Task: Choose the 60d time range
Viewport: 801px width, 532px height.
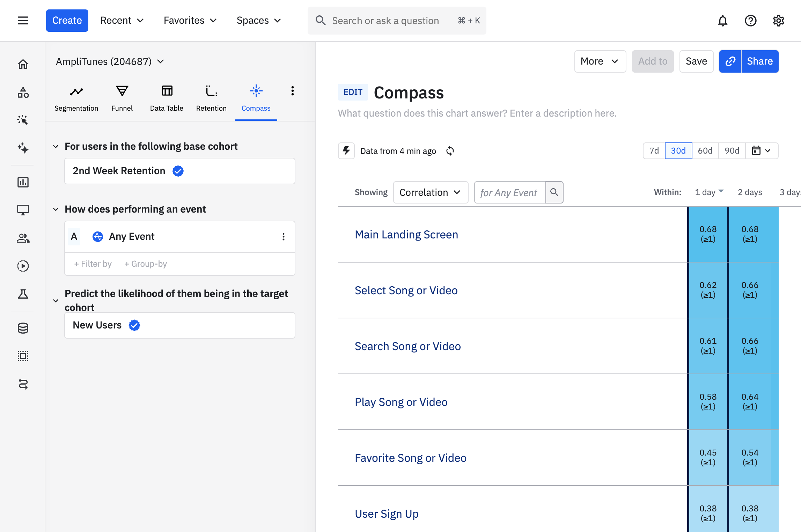Action: pos(705,151)
